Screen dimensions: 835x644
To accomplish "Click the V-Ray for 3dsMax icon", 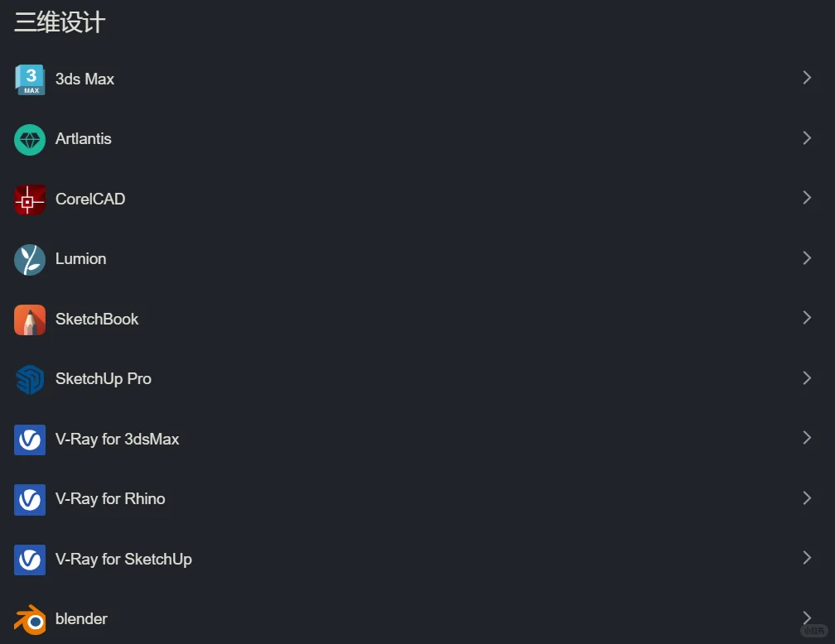I will tap(30, 440).
